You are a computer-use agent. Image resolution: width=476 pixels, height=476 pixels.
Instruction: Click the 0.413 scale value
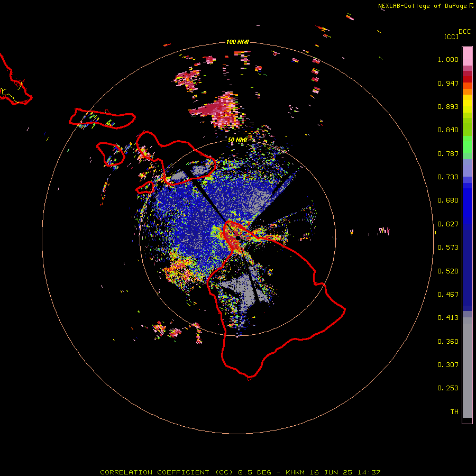pos(448,318)
